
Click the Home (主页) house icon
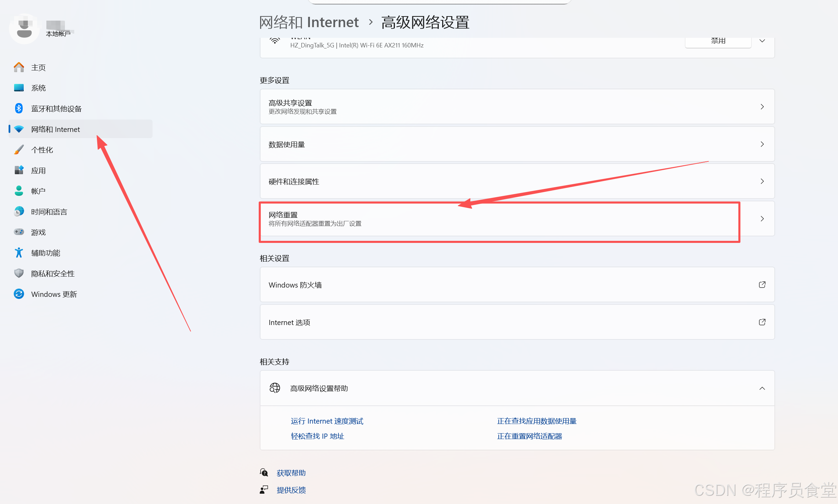click(19, 67)
